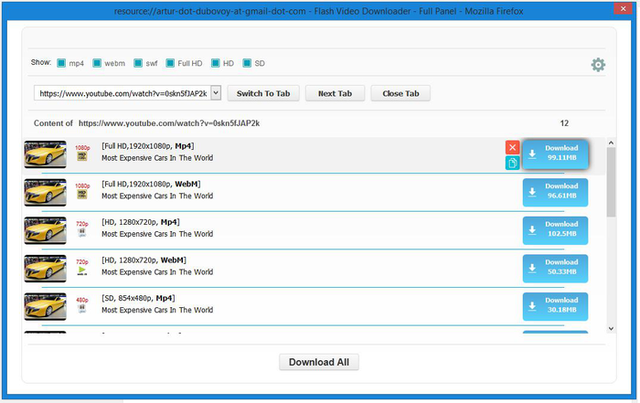640x403 pixels.
Task: Open thumbnail of HD 1280x720p WebM entry
Action: (45, 268)
